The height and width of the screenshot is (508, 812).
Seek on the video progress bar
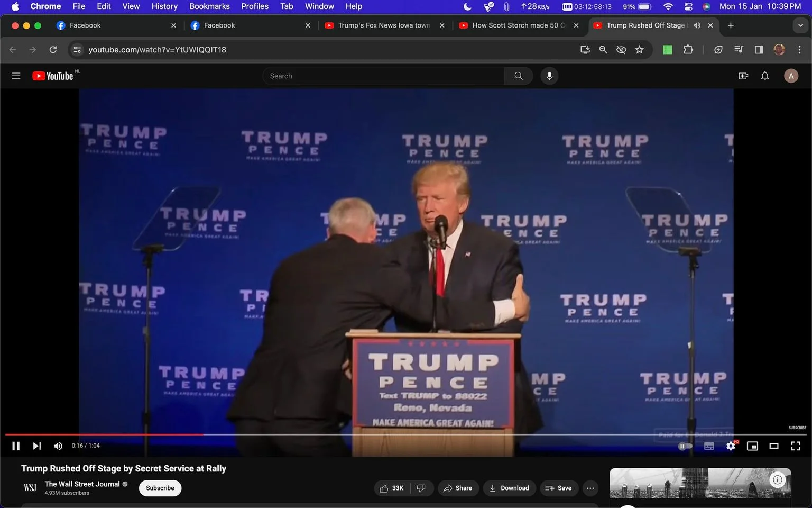pos(406,434)
